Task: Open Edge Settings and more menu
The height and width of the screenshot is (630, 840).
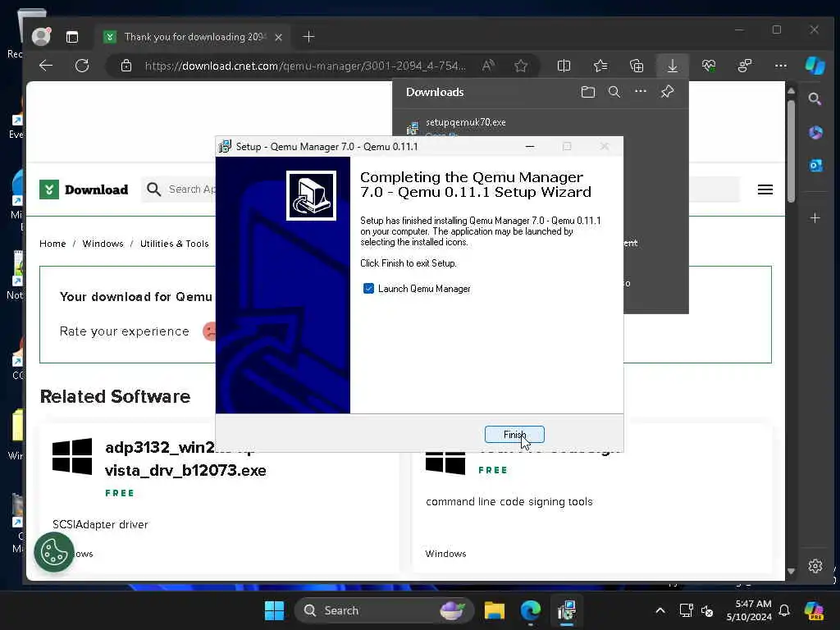Action: (x=781, y=66)
